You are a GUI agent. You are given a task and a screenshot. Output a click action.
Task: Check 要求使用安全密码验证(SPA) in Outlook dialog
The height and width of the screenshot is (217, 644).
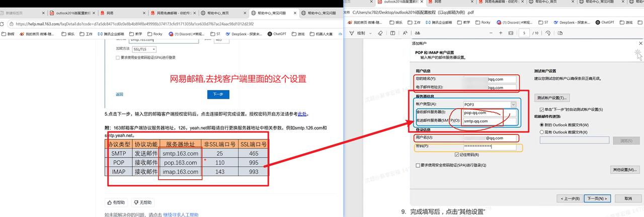(x=418, y=165)
